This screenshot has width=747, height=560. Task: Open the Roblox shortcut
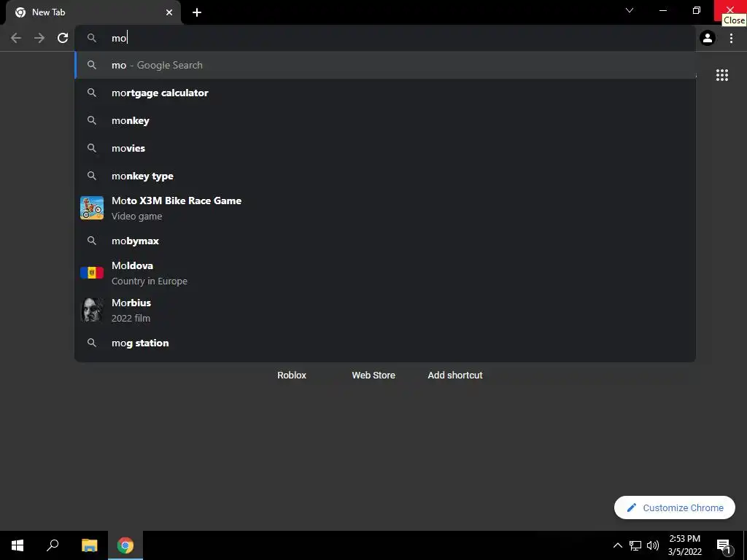[x=292, y=376]
